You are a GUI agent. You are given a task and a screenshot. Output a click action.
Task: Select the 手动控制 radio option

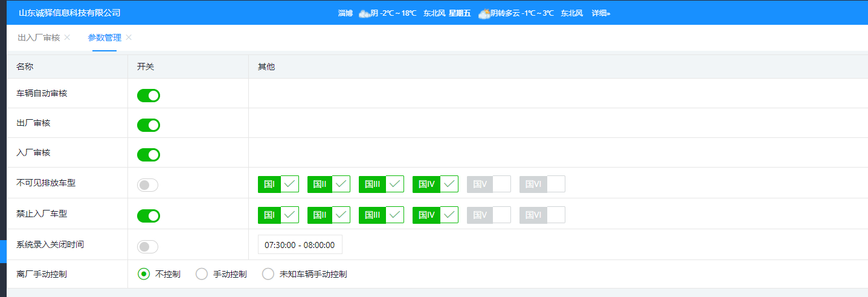[202, 274]
